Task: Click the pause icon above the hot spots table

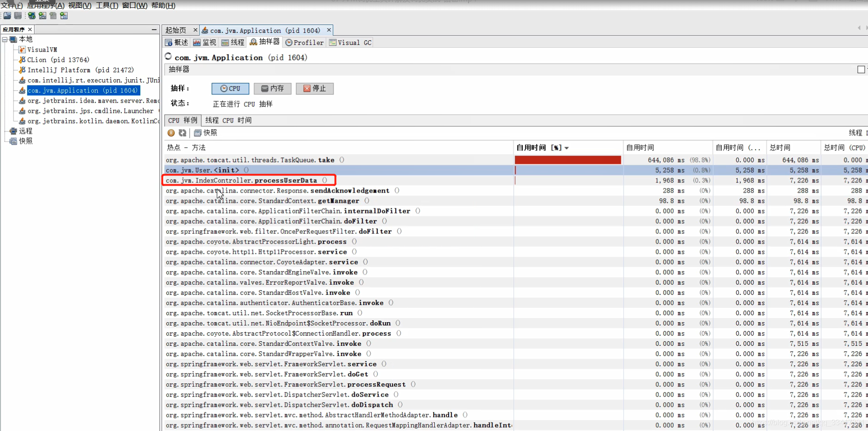Action: 171,133
